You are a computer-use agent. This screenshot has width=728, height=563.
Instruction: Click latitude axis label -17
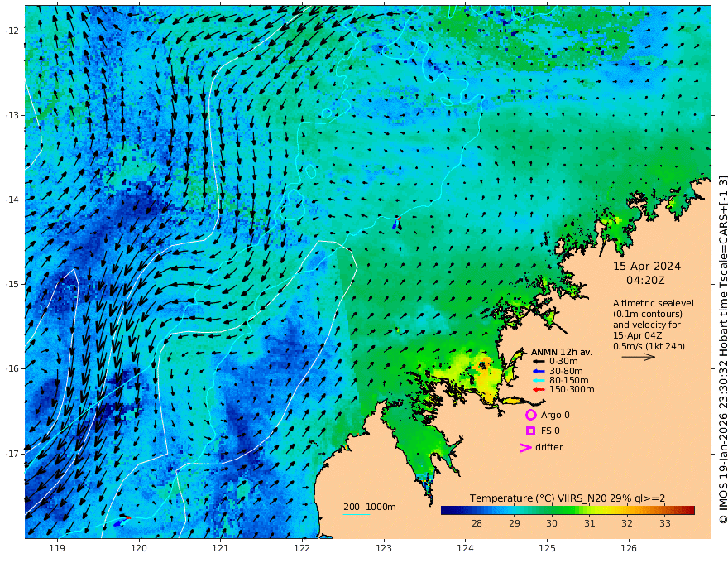[12, 454]
